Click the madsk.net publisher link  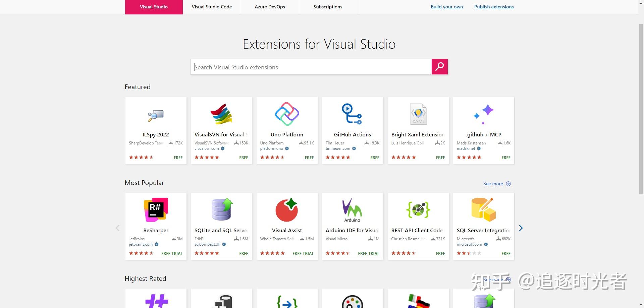[x=466, y=148]
